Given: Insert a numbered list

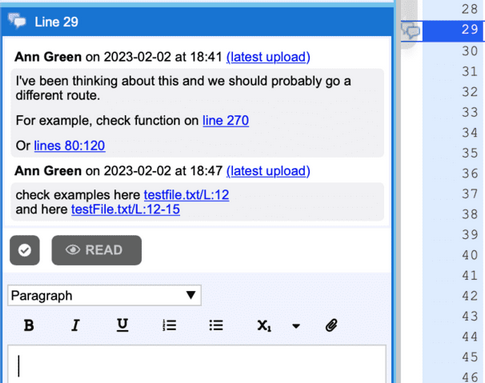Looking at the screenshot, I should pyautogui.click(x=169, y=325).
